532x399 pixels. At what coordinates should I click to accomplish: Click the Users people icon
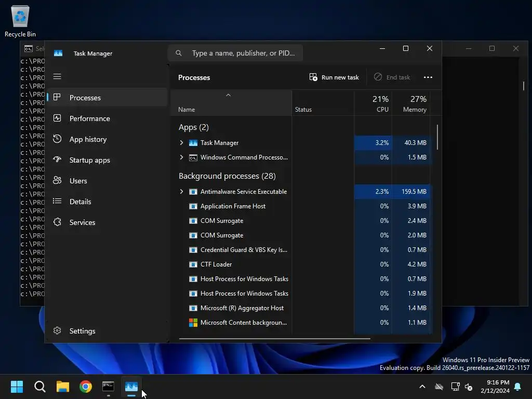[x=57, y=180]
